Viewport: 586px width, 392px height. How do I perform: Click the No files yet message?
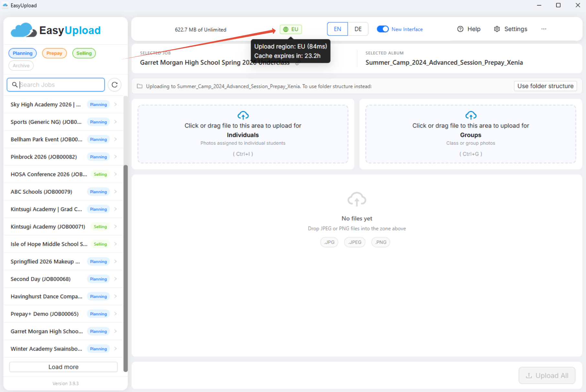click(357, 218)
